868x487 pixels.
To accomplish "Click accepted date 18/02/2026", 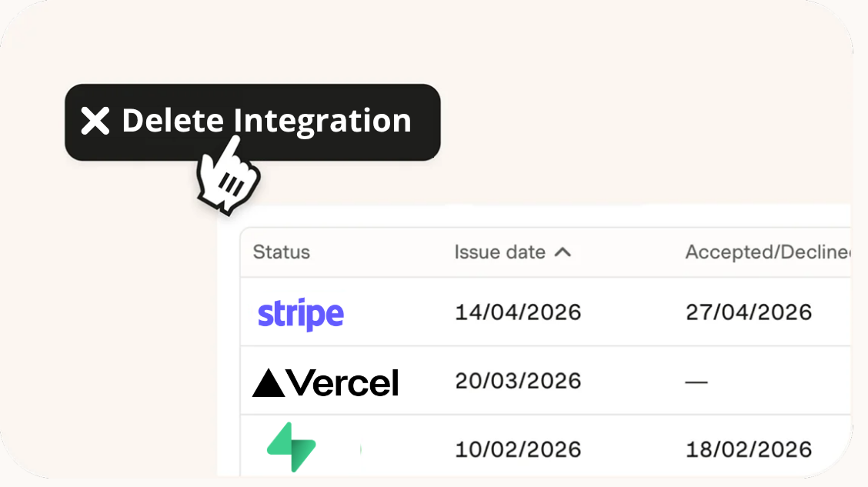I will click(749, 449).
